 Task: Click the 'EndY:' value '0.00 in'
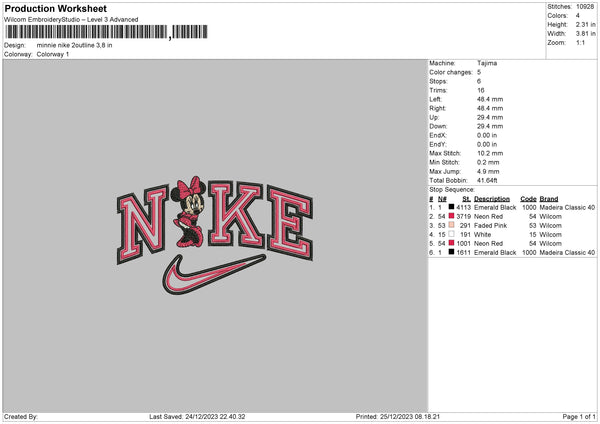pyautogui.click(x=487, y=144)
